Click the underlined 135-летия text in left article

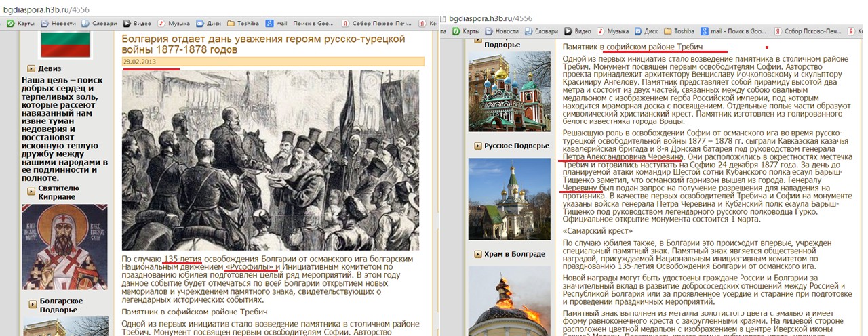[x=182, y=259]
